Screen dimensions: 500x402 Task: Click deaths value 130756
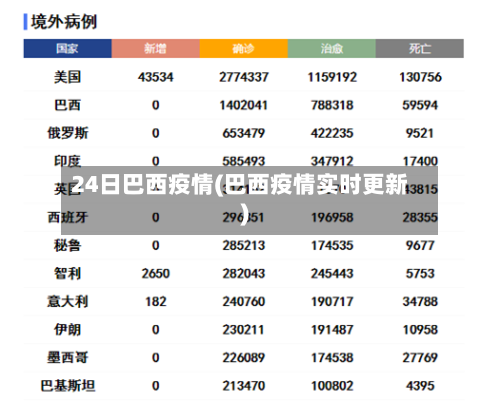pyautogui.click(x=420, y=77)
